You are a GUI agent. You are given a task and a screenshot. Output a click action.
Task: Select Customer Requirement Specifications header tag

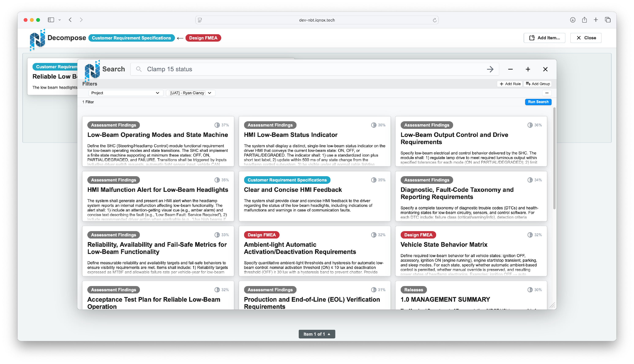coord(131,38)
